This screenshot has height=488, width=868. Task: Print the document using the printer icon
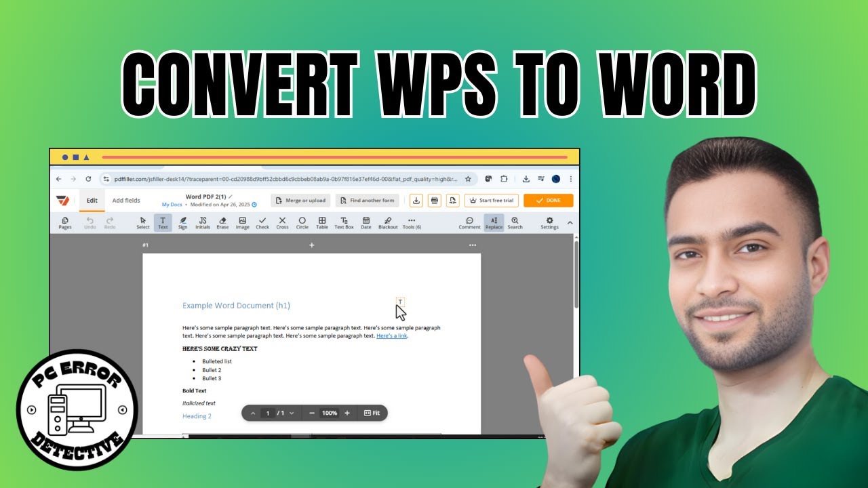click(435, 201)
